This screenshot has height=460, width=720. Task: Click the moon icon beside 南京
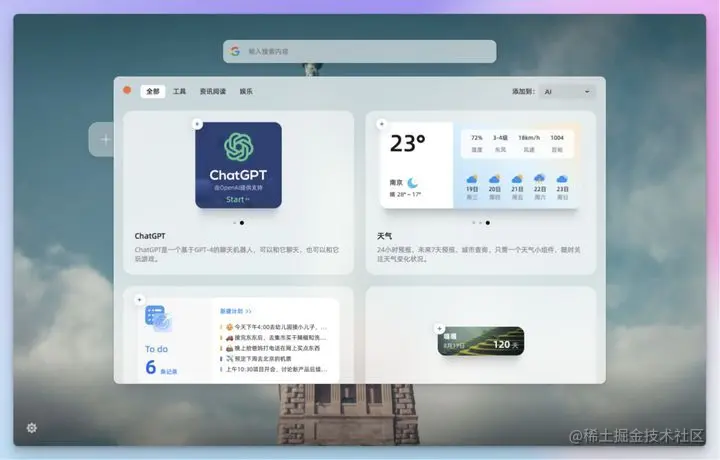[x=412, y=183]
